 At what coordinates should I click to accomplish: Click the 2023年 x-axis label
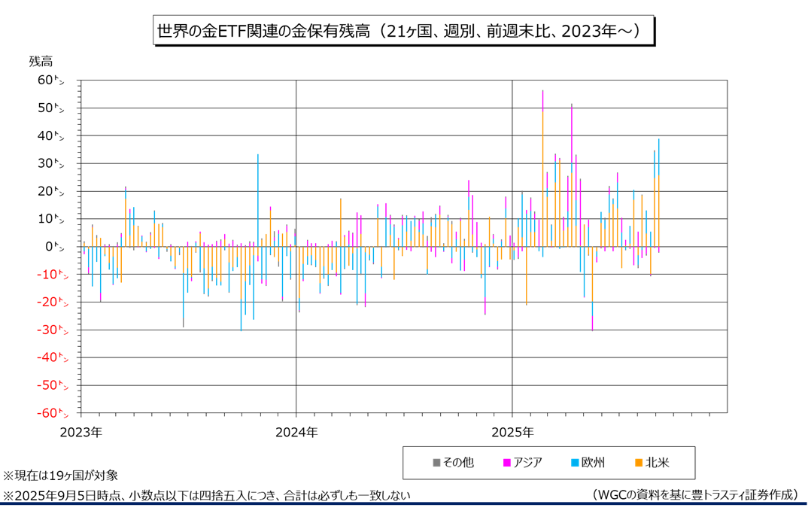click(82, 433)
